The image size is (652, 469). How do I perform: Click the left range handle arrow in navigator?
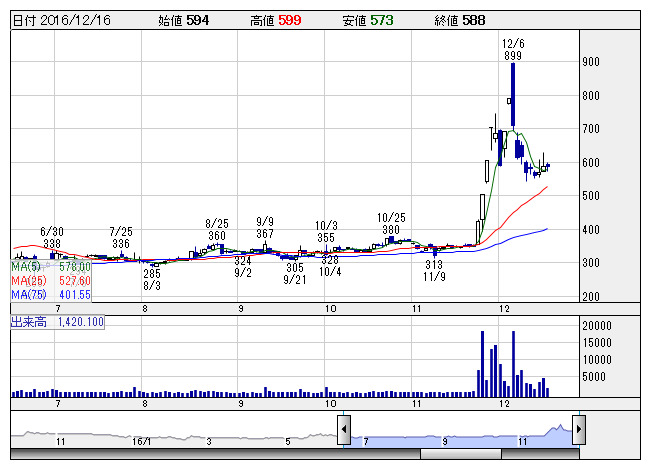pos(343,431)
